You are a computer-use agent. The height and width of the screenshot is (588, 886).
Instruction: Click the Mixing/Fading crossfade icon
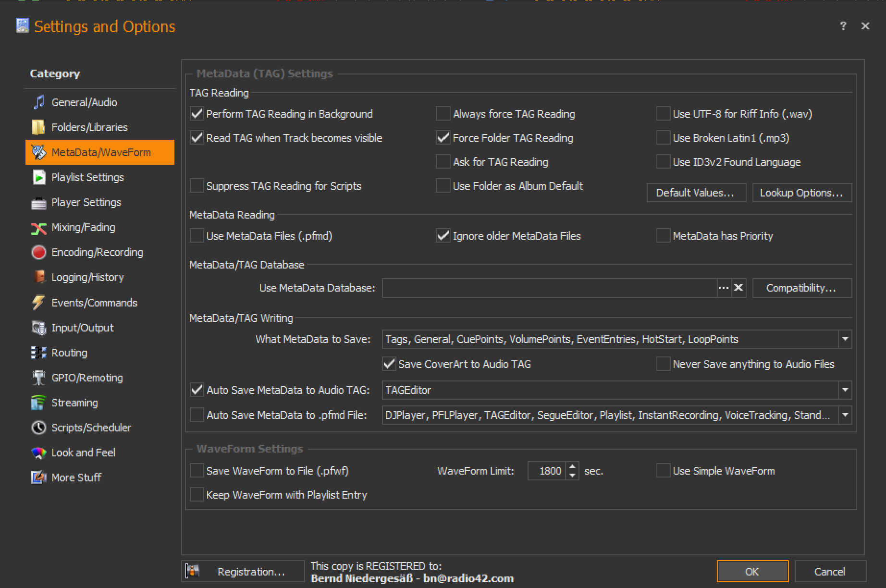(38, 228)
